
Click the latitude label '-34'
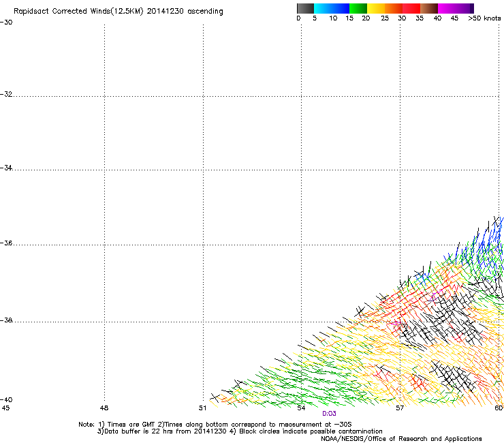click(6, 168)
